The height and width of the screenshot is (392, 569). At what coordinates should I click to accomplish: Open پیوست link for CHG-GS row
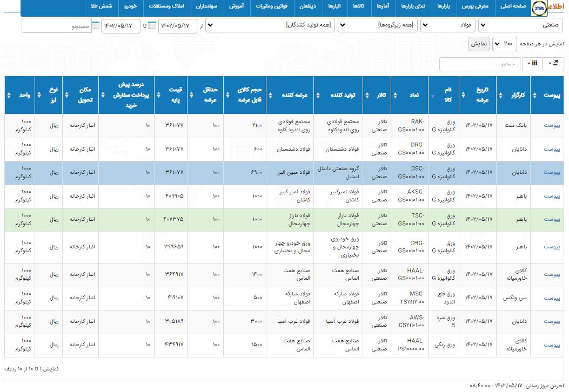coord(552,247)
